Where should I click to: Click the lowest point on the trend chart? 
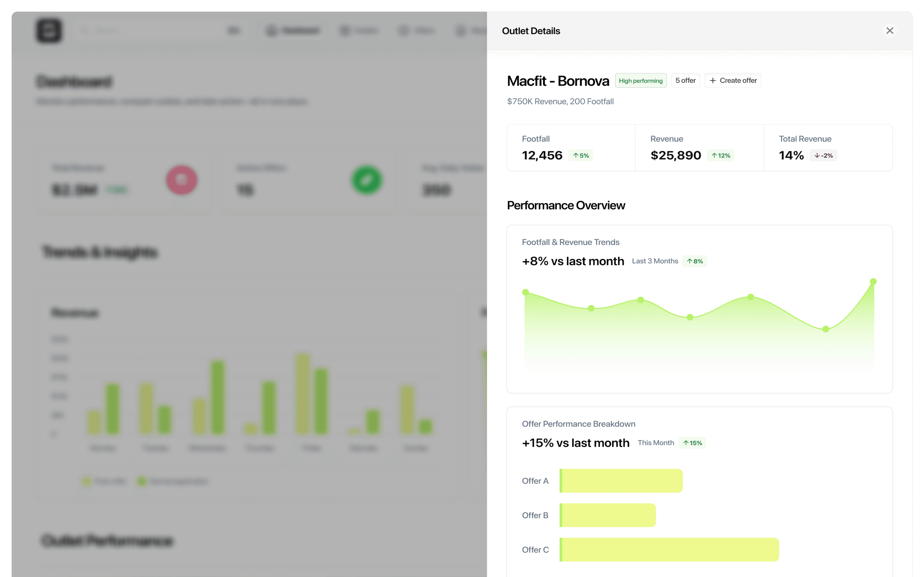coord(825,329)
